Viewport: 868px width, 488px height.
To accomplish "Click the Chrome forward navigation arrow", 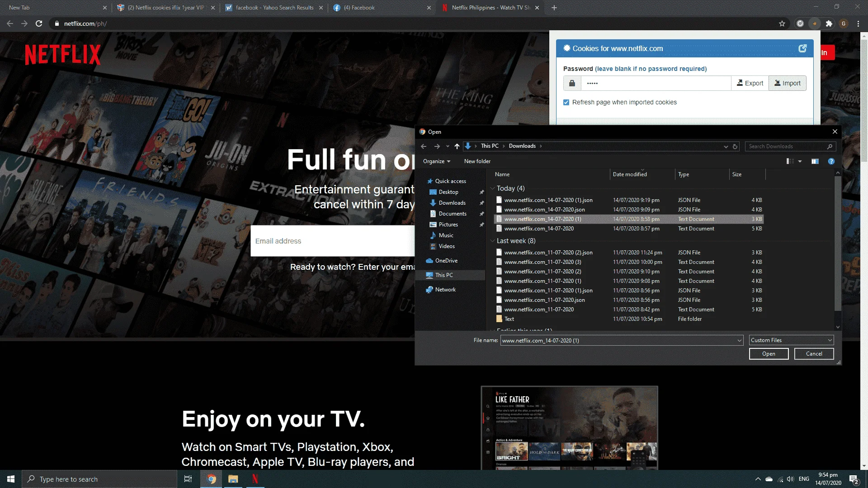I will pyautogui.click(x=24, y=23).
